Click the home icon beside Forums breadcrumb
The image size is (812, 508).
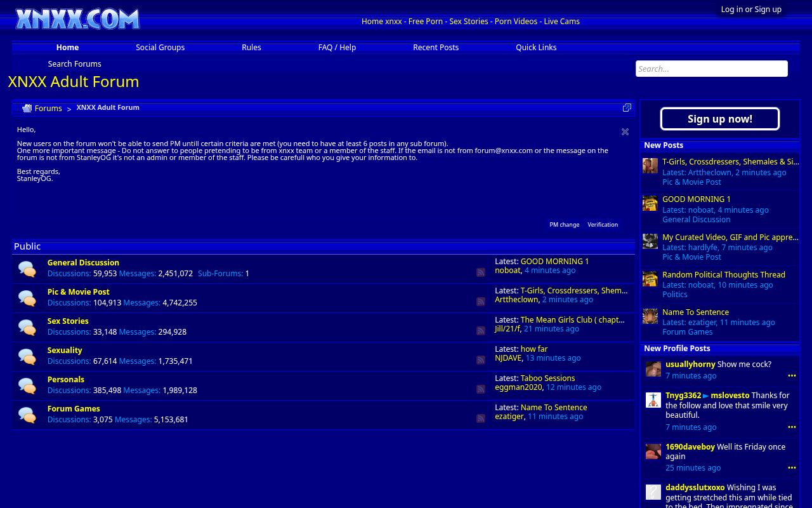coord(27,109)
